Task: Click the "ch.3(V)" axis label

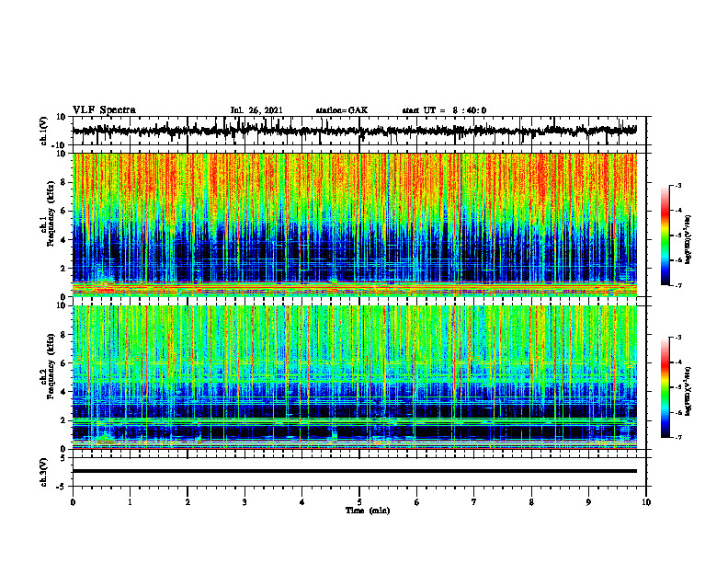Action: 44,473
